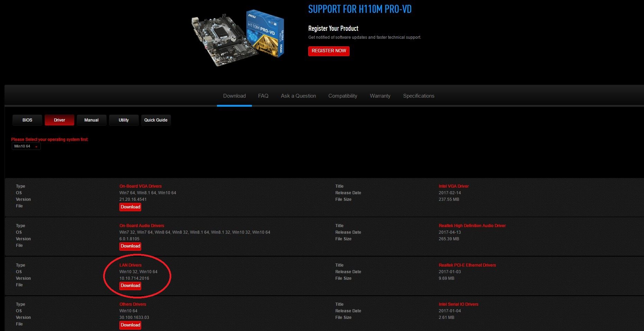This screenshot has height=331, width=644.
Task: Click version number 10.10.714.2016
Action: [x=134, y=278]
